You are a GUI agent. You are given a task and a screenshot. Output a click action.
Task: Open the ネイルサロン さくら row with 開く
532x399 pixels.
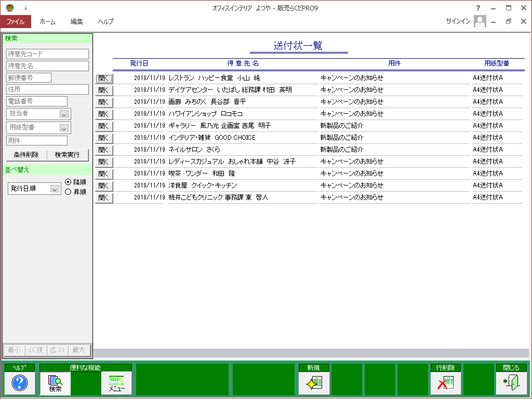[x=104, y=150]
